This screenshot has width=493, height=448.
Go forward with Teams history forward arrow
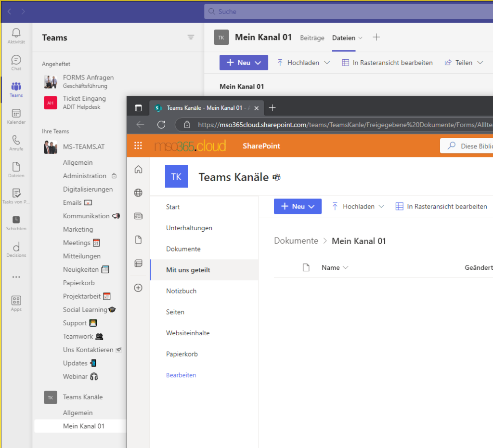coord(23,12)
